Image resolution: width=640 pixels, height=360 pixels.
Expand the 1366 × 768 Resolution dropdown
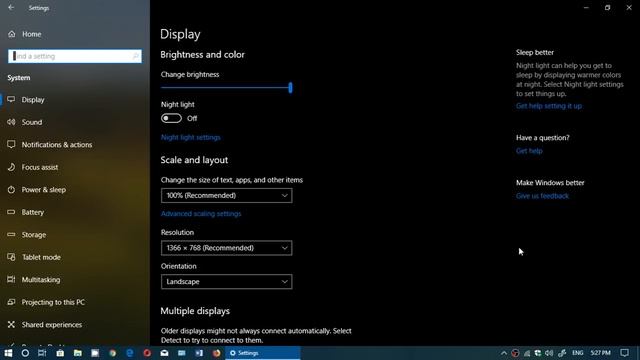227,248
